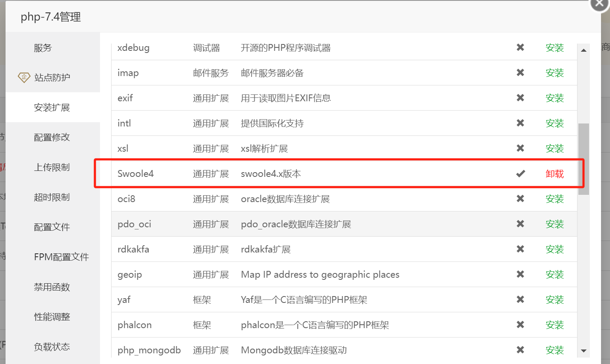The image size is (610, 364).
Task: Open the FPM配置文件 sidebar tab
Action: [53, 257]
